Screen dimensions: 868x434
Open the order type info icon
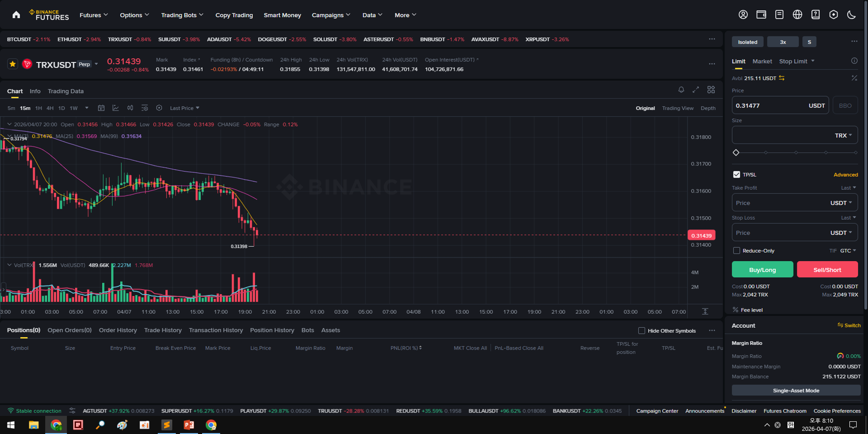click(854, 61)
